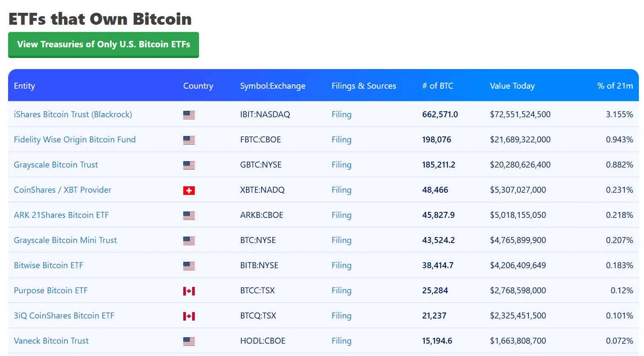This screenshot has height=356, width=644.
Task: Click Swiss flag icon in CoinShares row
Action: 189,190
